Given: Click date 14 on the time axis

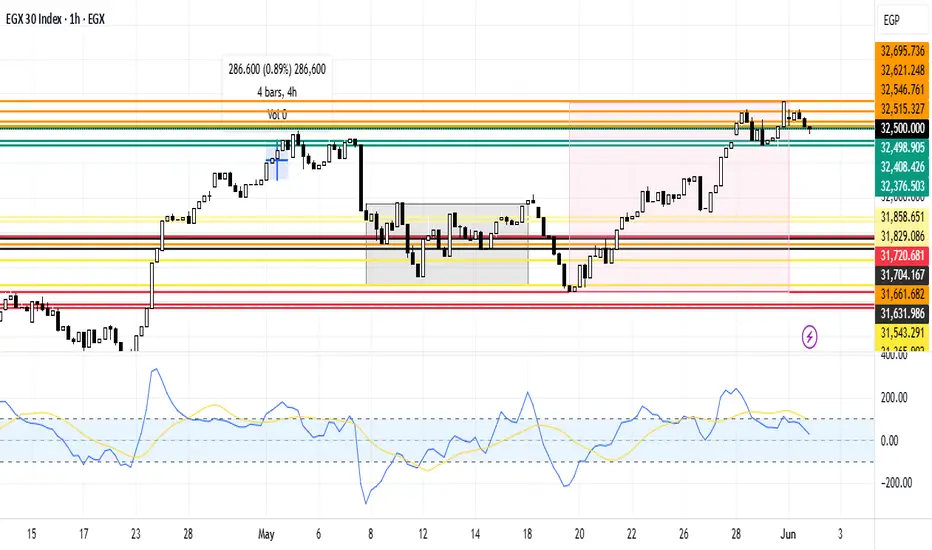Looking at the screenshot, I should [x=475, y=534].
